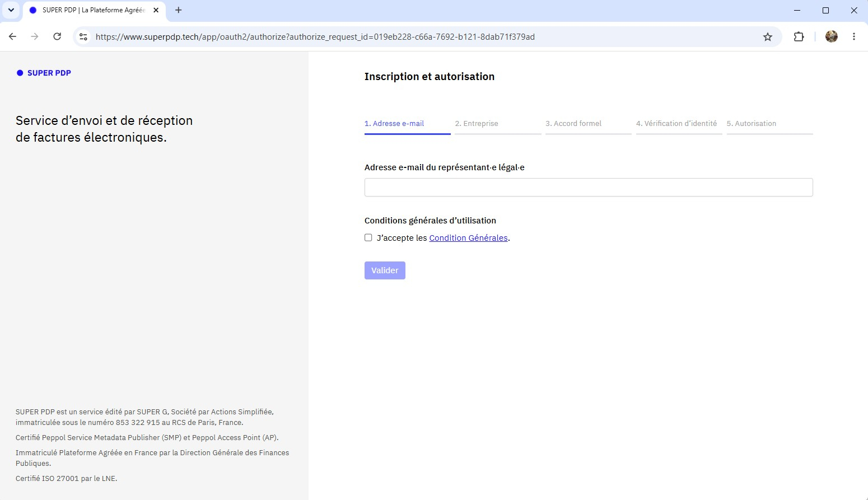The image size is (868, 500).
Task: Focus the legal representative e-mail field
Action: tap(589, 188)
